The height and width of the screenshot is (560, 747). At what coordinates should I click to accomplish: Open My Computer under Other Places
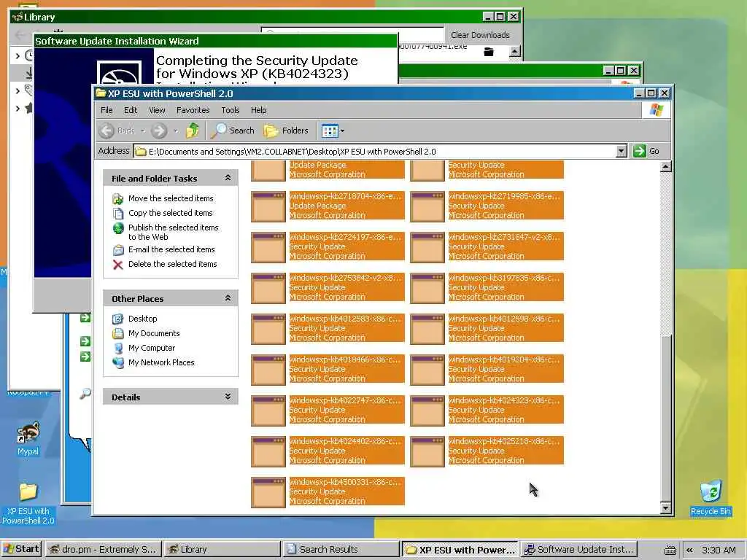[x=152, y=348]
